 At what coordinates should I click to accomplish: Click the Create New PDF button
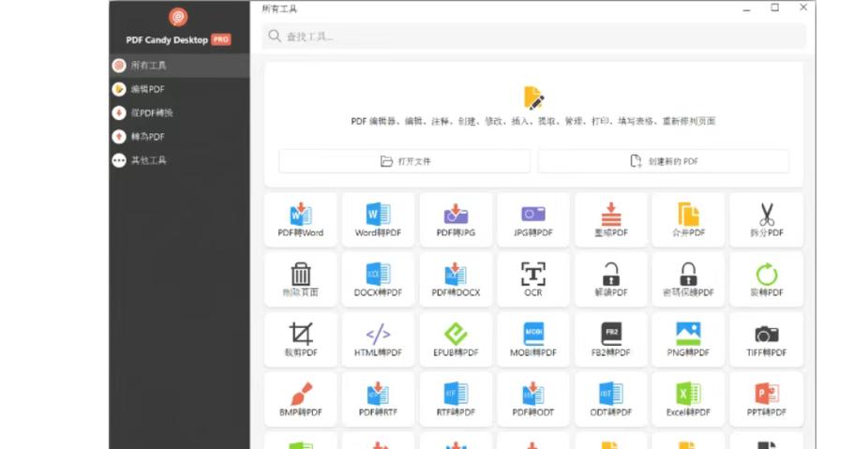664,161
